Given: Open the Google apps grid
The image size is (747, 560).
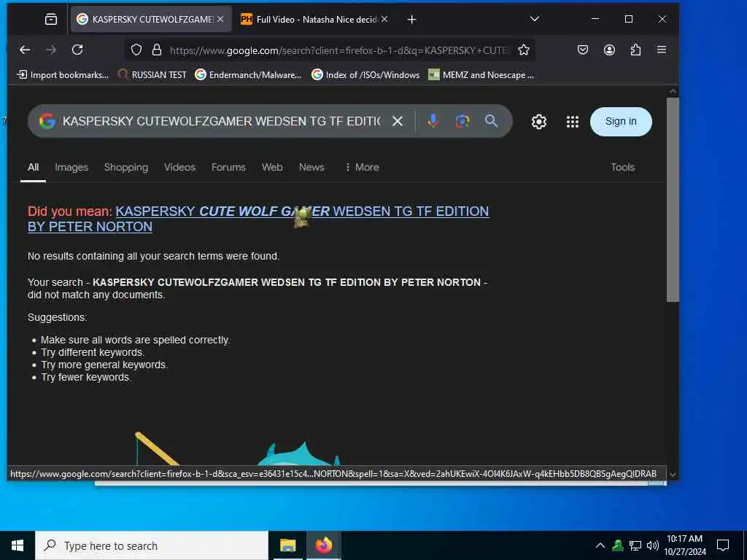Looking at the screenshot, I should pyautogui.click(x=573, y=122).
